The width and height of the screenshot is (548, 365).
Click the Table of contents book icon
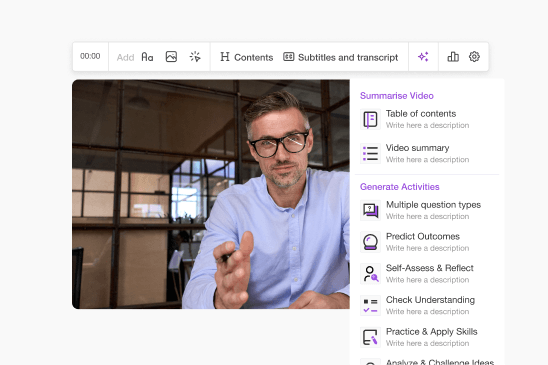[370, 119]
